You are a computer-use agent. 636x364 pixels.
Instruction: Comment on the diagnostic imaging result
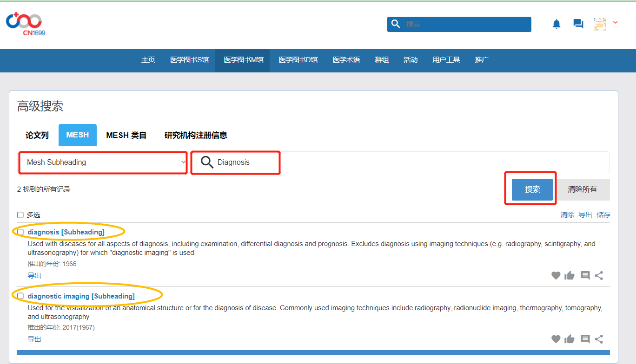(585, 339)
